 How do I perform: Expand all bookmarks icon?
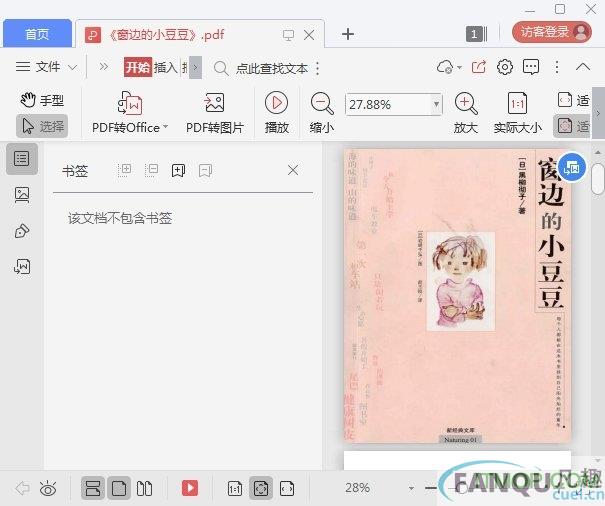pos(124,170)
